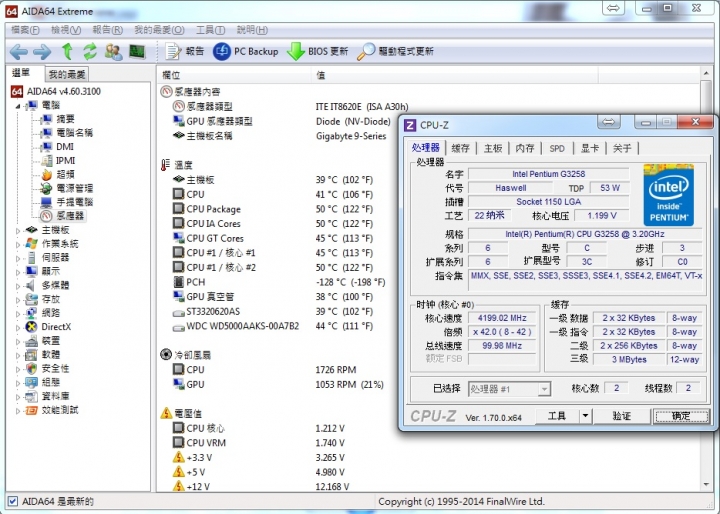
Task: Click the green up-level arrow icon
Action: 68,51
